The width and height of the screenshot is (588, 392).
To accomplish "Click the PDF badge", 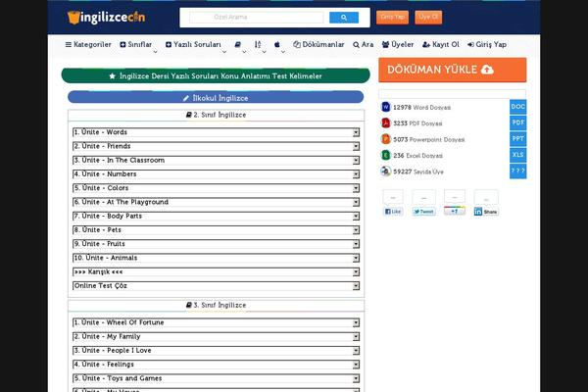I will tap(517, 122).
